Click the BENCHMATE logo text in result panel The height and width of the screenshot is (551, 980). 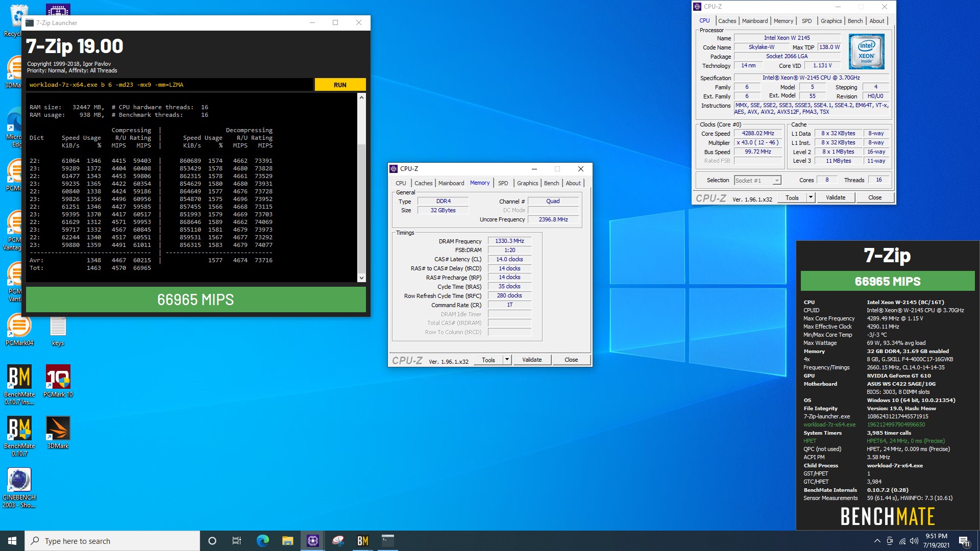887,516
